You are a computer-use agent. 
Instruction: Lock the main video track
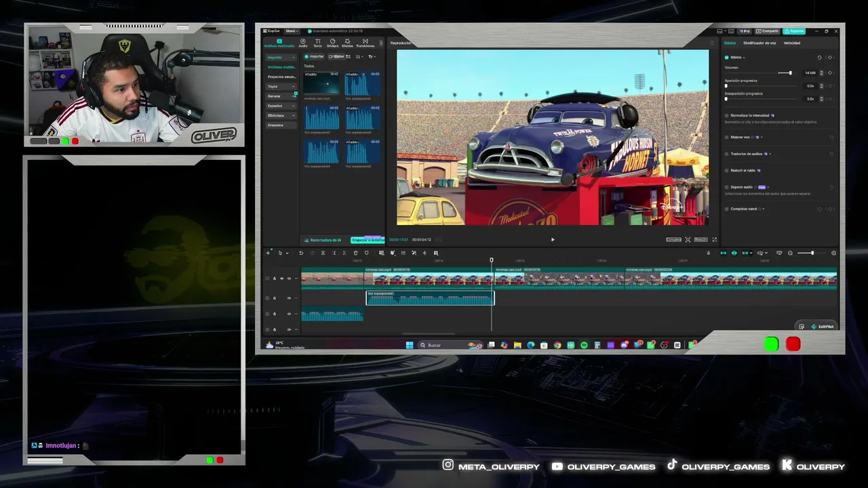pos(274,279)
